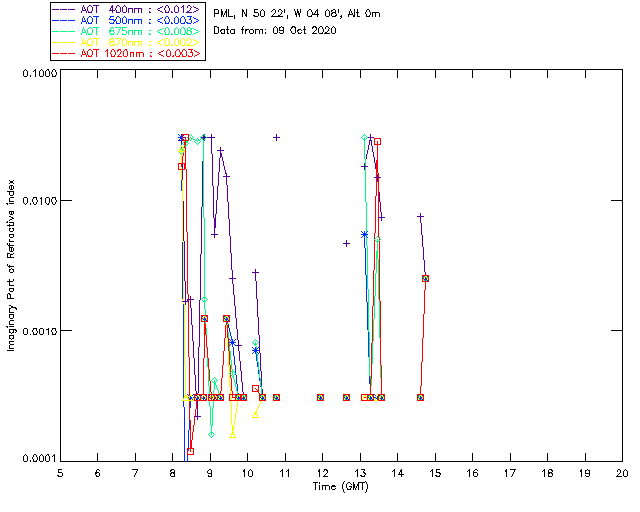This screenshot has height=512, width=640.
Task: Click the AOT 500nm legend entry
Action: (x=127, y=20)
